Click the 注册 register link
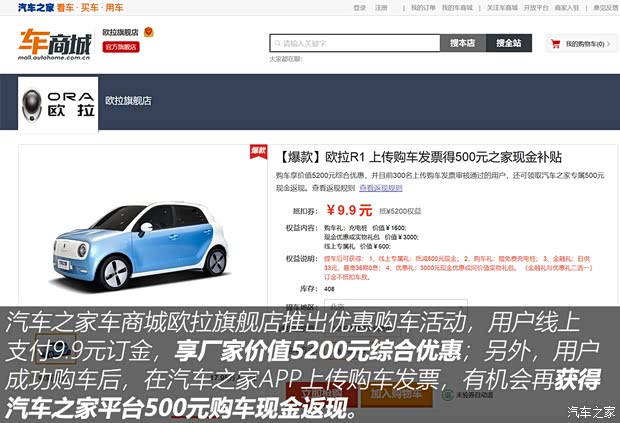 pos(381,8)
